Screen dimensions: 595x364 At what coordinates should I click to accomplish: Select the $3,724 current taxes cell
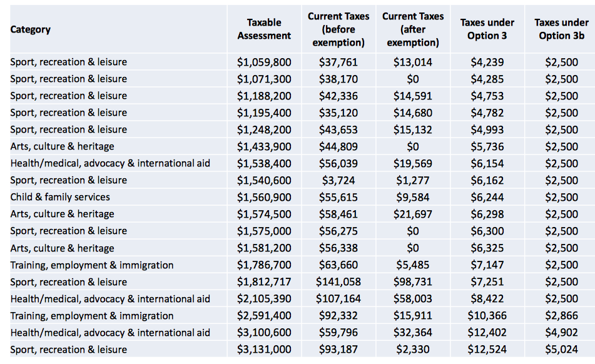[338, 180]
